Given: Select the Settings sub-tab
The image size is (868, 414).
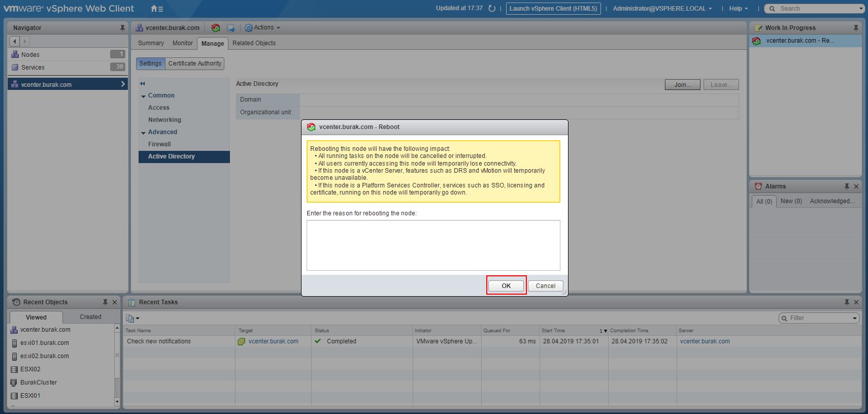Looking at the screenshot, I should [150, 63].
